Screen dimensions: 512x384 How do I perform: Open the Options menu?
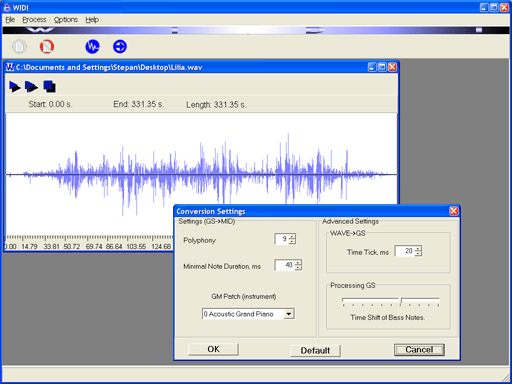tap(66, 20)
